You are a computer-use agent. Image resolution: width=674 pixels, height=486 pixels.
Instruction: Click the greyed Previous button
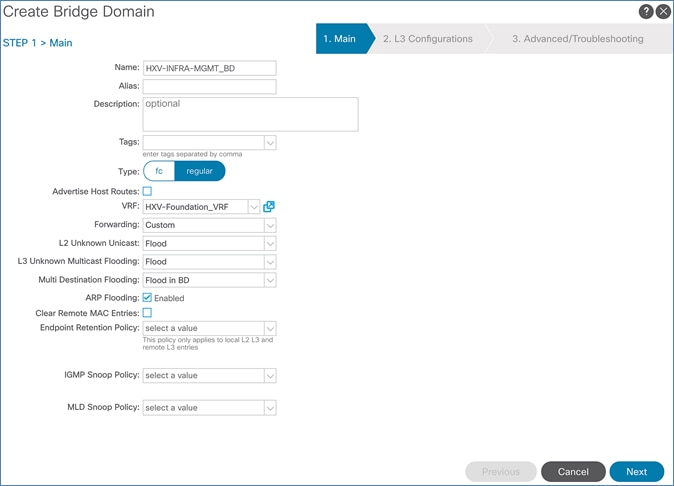[x=501, y=472]
